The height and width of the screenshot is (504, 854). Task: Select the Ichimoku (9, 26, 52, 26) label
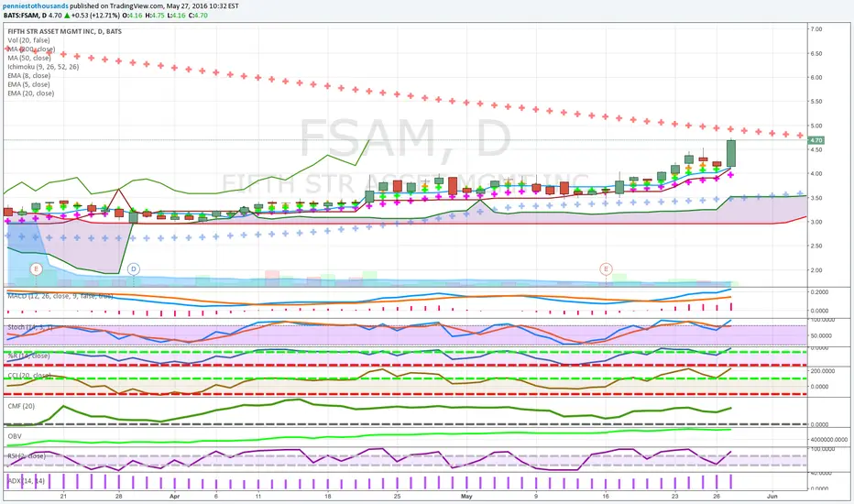point(43,67)
